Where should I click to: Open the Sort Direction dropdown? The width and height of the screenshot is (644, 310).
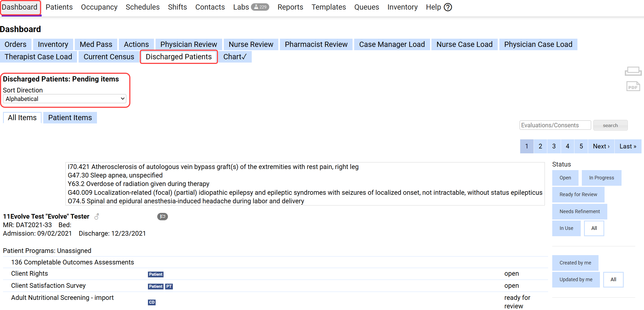(65, 99)
